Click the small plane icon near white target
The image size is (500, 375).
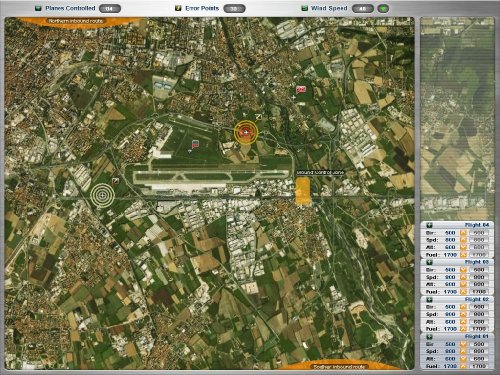point(116,181)
